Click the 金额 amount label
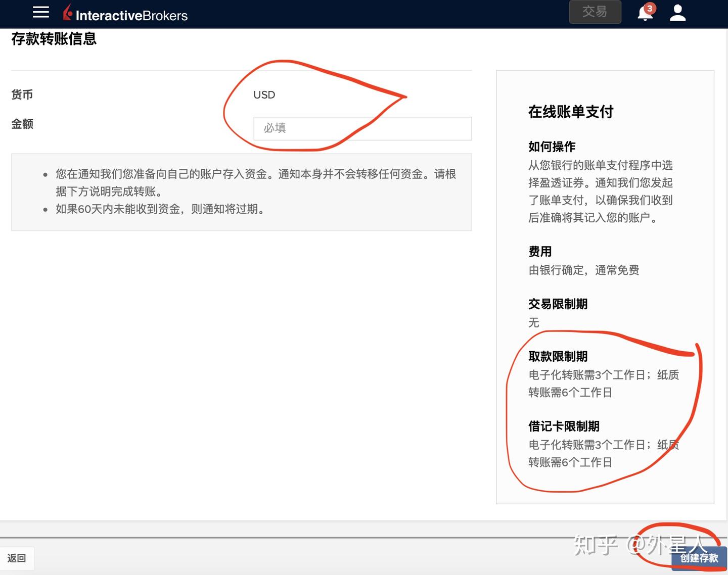The image size is (728, 575). point(23,124)
